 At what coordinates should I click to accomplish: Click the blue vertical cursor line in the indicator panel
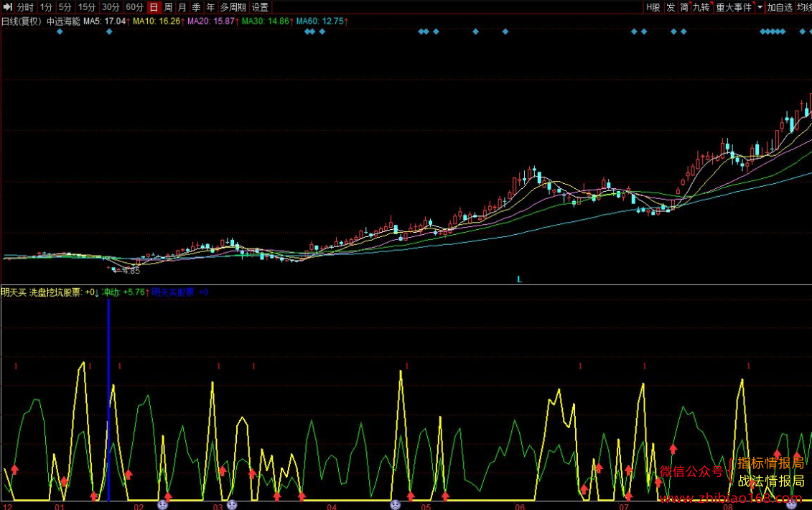coord(108,400)
